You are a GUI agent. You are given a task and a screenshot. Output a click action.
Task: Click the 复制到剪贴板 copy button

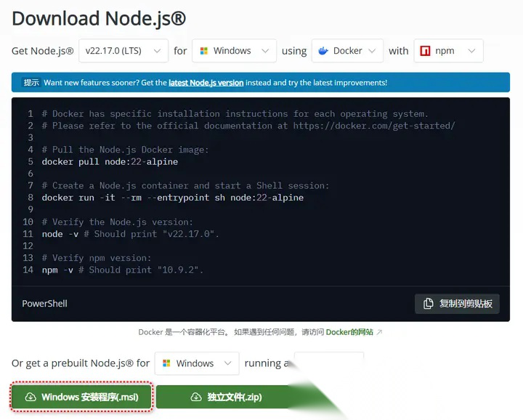click(x=457, y=304)
